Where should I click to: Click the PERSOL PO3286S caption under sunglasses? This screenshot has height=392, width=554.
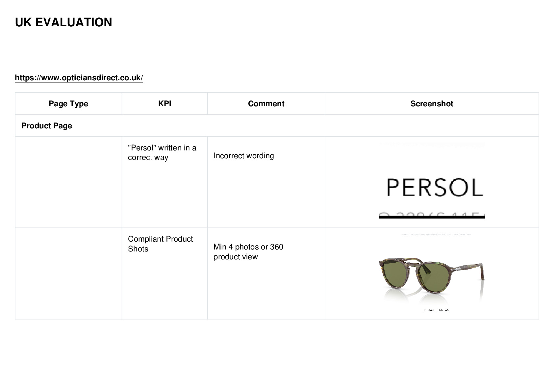coord(436,310)
